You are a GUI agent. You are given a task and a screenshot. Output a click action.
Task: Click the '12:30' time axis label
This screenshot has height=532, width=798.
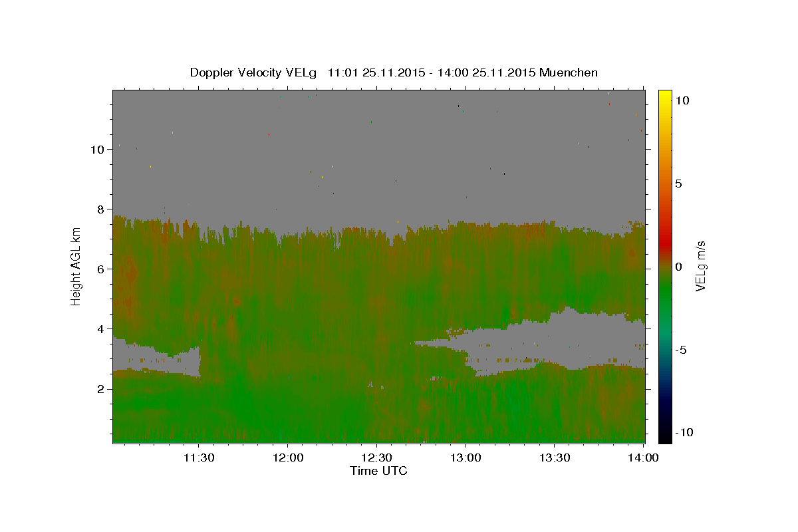(376, 458)
